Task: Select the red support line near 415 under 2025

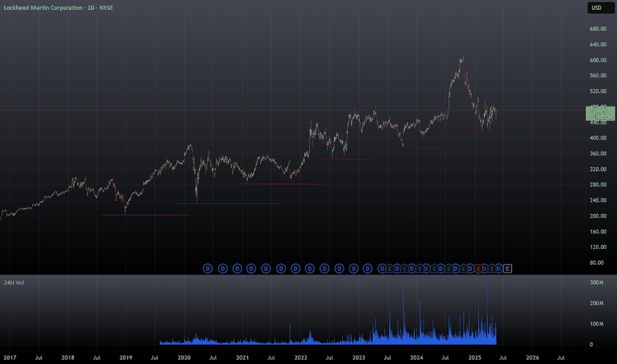Action: point(497,132)
